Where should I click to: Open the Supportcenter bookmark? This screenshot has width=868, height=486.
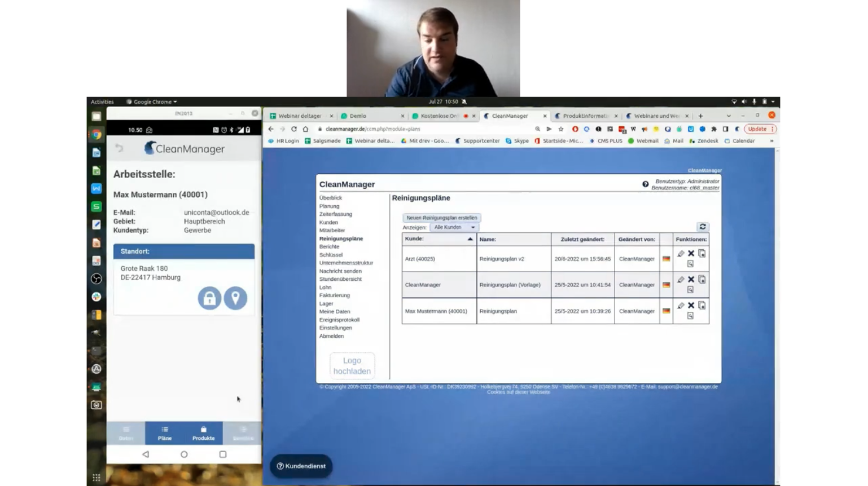coord(477,141)
